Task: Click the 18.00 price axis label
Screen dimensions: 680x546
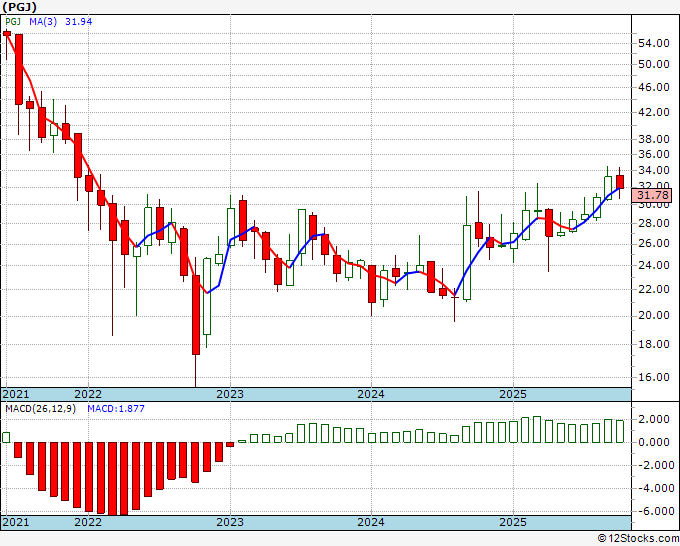Action: click(654, 344)
